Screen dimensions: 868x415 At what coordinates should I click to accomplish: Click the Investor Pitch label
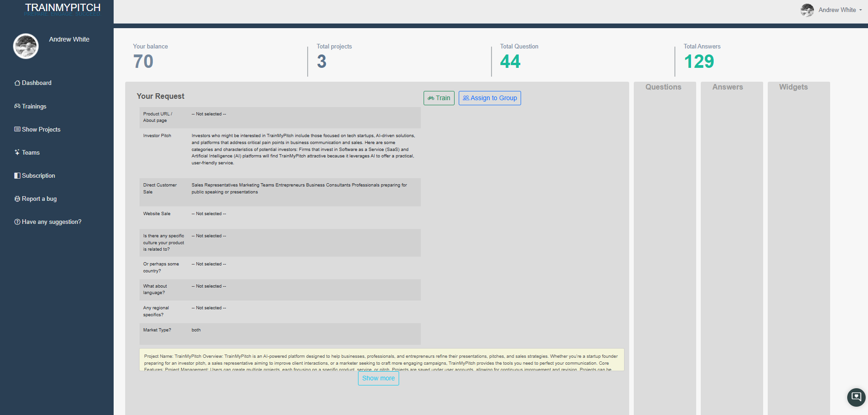tap(157, 136)
